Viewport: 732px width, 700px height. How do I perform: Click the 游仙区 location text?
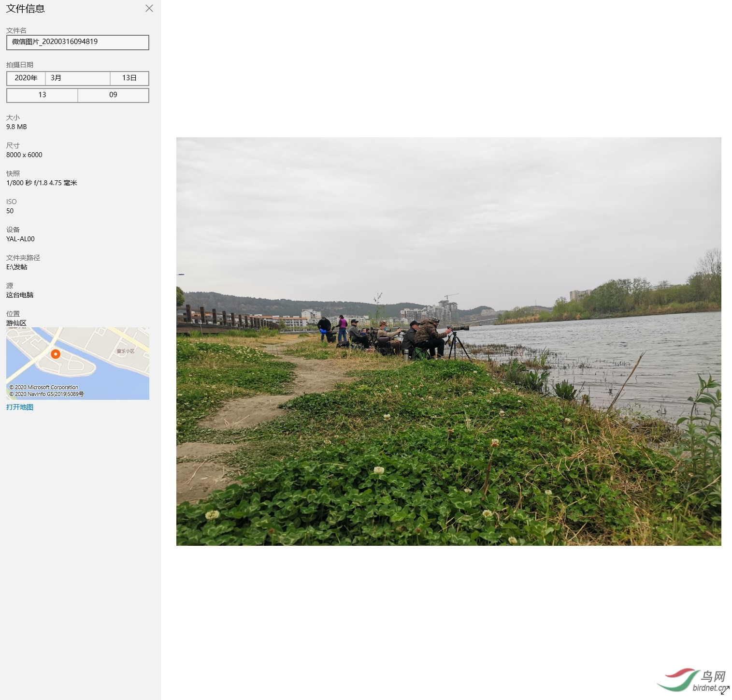click(x=16, y=323)
